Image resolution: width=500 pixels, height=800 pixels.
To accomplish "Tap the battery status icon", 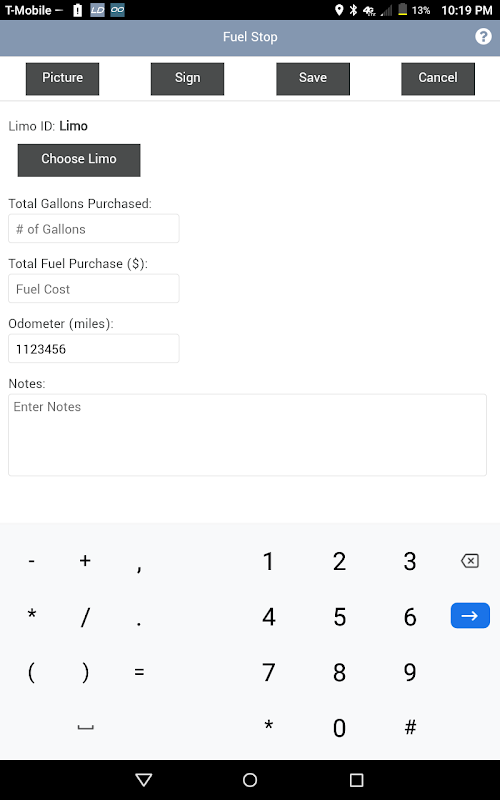I will pos(403,10).
